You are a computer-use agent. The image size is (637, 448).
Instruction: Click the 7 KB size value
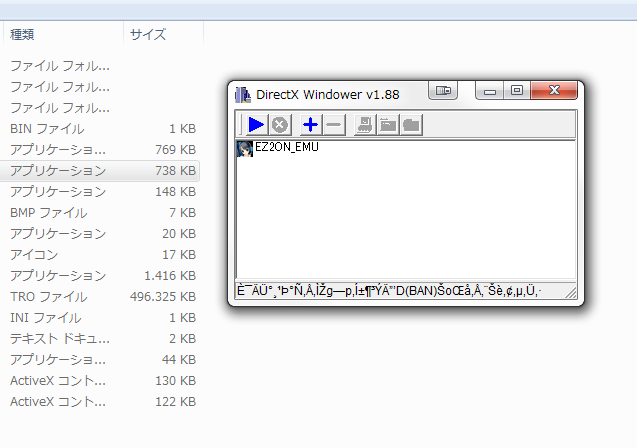click(182, 213)
